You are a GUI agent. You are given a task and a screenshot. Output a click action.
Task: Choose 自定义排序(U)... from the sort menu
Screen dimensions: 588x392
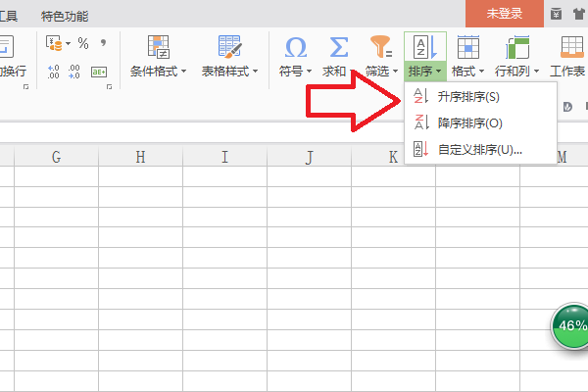click(x=481, y=149)
